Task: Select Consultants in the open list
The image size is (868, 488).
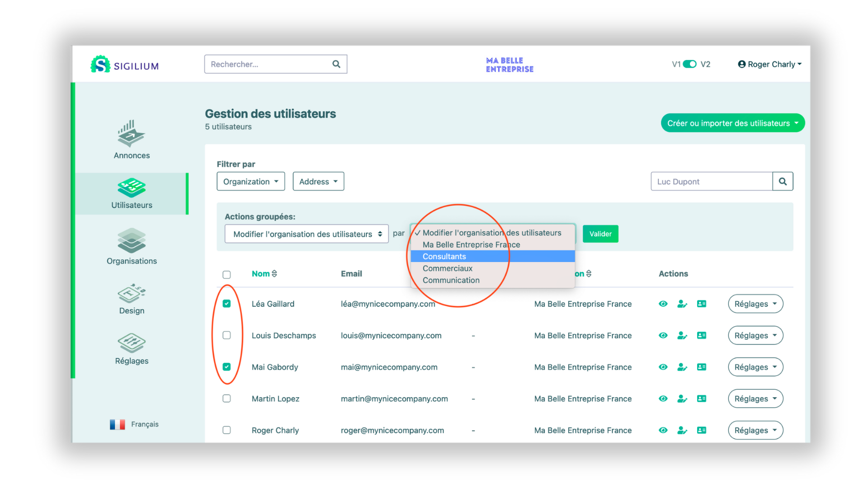Action: point(444,257)
